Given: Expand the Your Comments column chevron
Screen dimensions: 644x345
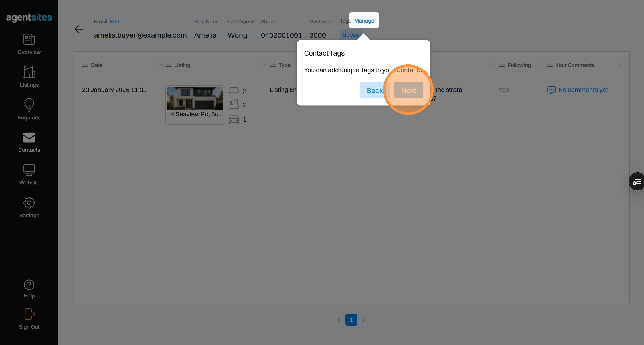Looking at the screenshot, I should (x=619, y=65).
